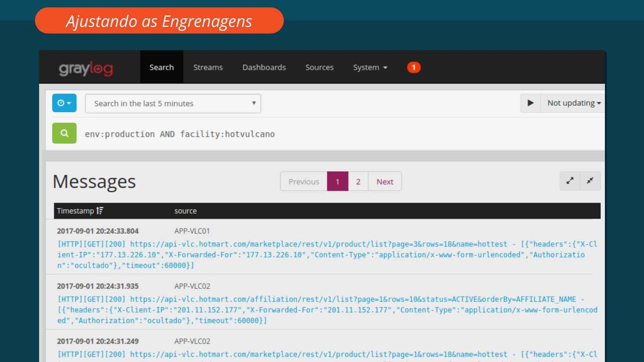Open message at 2017-09-01 20:24:33.804

97,231
